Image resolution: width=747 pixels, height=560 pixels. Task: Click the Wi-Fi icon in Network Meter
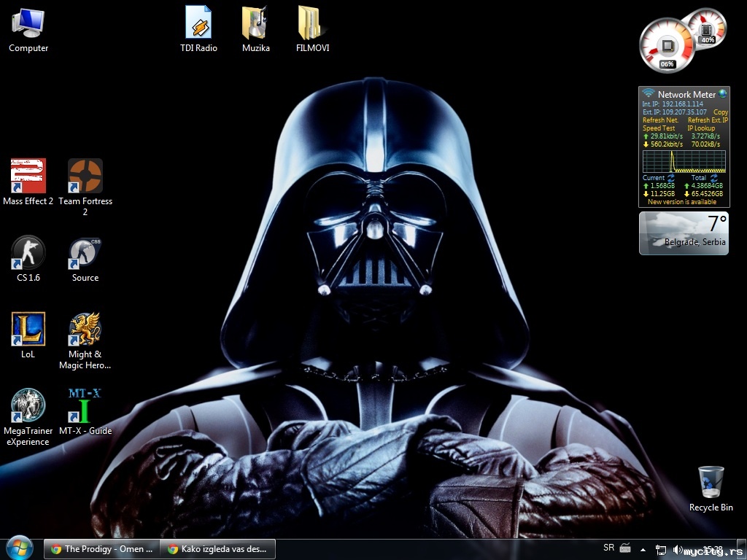(x=648, y=93)
